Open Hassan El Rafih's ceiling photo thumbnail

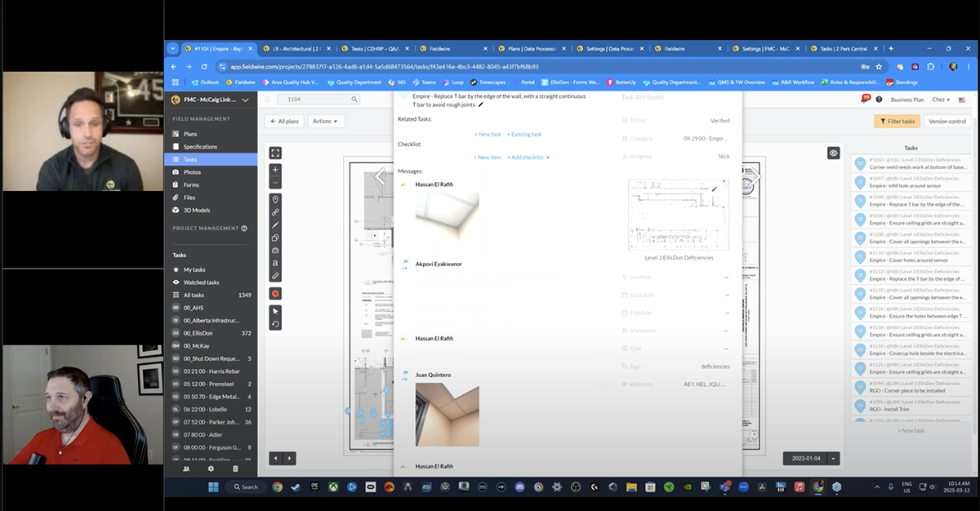pos(447,216)
